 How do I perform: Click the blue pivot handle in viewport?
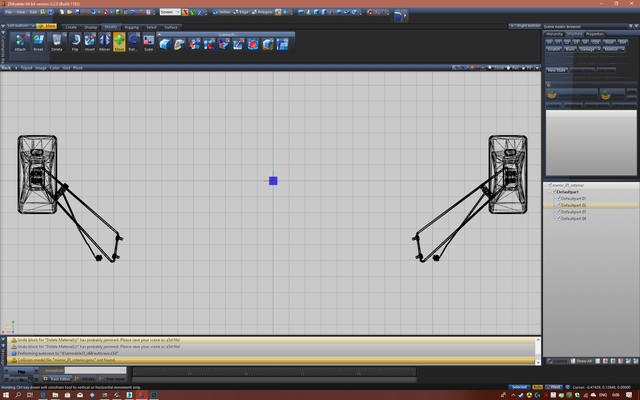click(273, 180)
